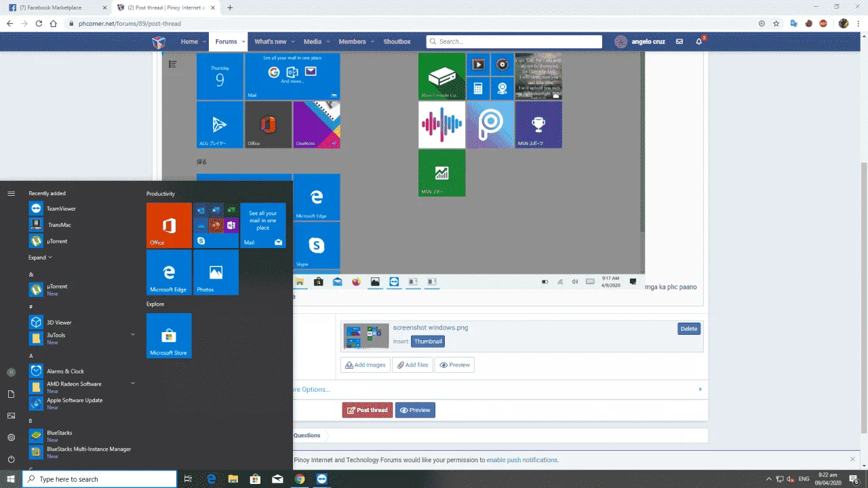The width and height of the screenshot is (868, 488).
Task: Open Media in forum navigation
Action: pyautogui.click(x=313, y=41)
